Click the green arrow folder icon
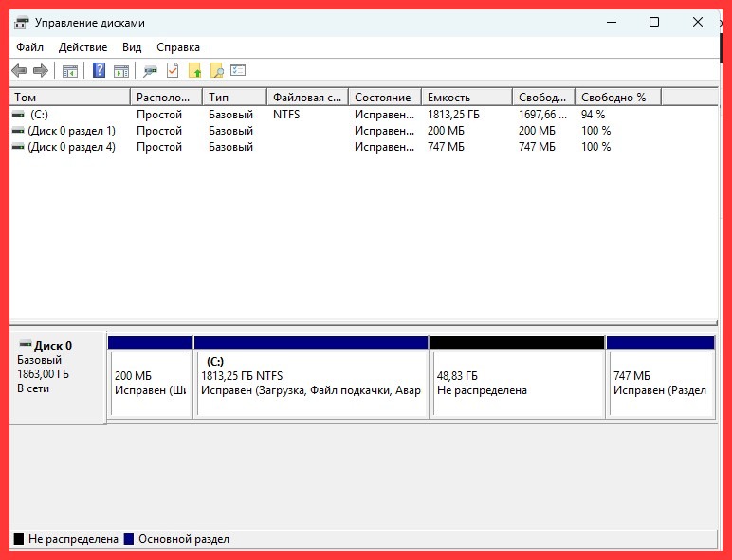Screen dimensions: 732x560 coord(195,71)
